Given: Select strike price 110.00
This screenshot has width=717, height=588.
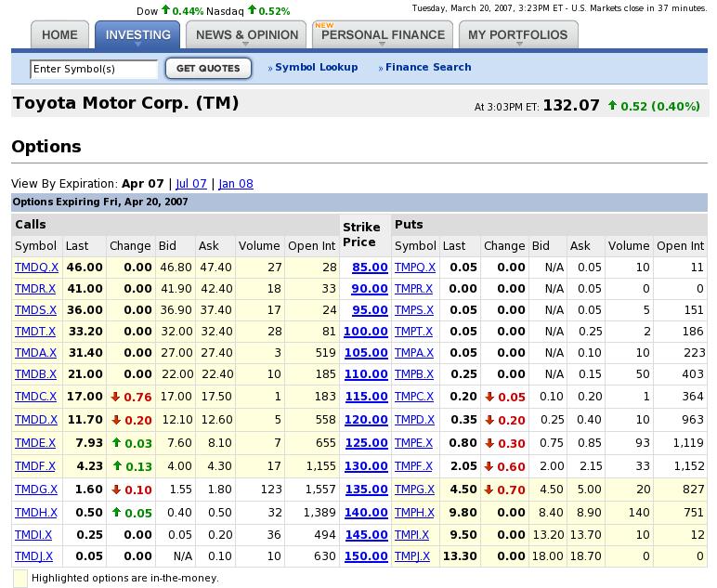Looking at the screenshot, I should pyautogui.click(x=366, y=374).
